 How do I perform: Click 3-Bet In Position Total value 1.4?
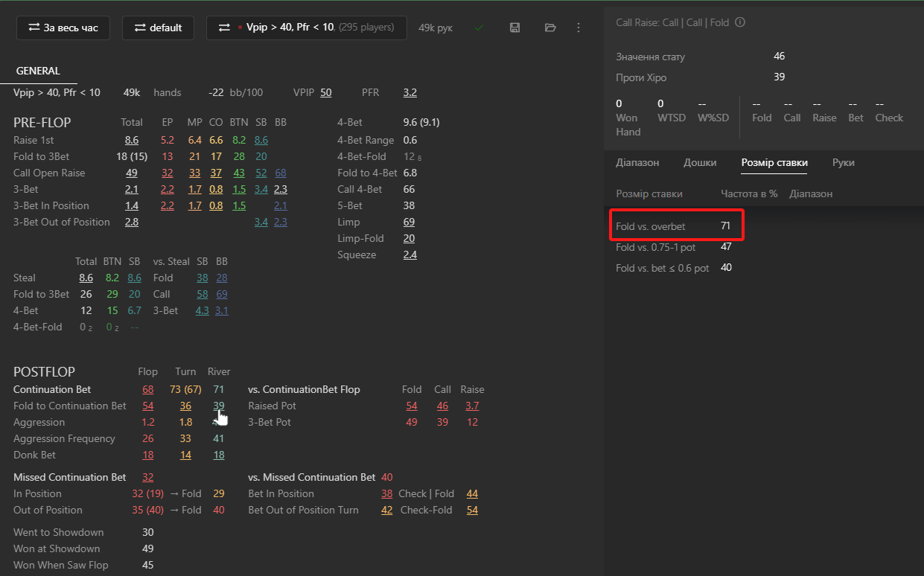point(132,205)
